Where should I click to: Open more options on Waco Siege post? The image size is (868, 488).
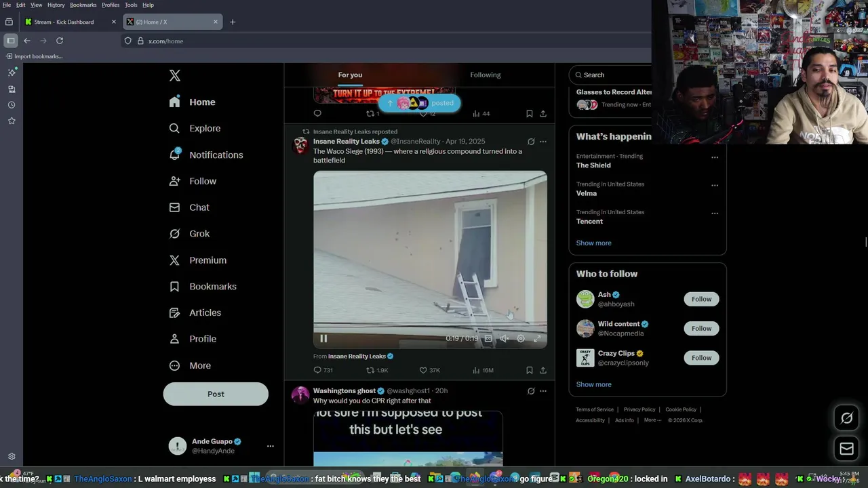(x=542, y=142)
